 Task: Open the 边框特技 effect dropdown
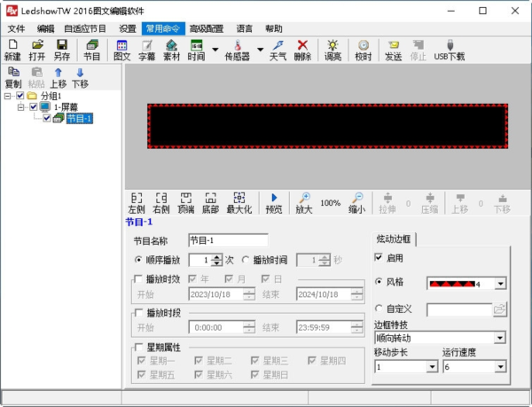(x=500, y=338)
